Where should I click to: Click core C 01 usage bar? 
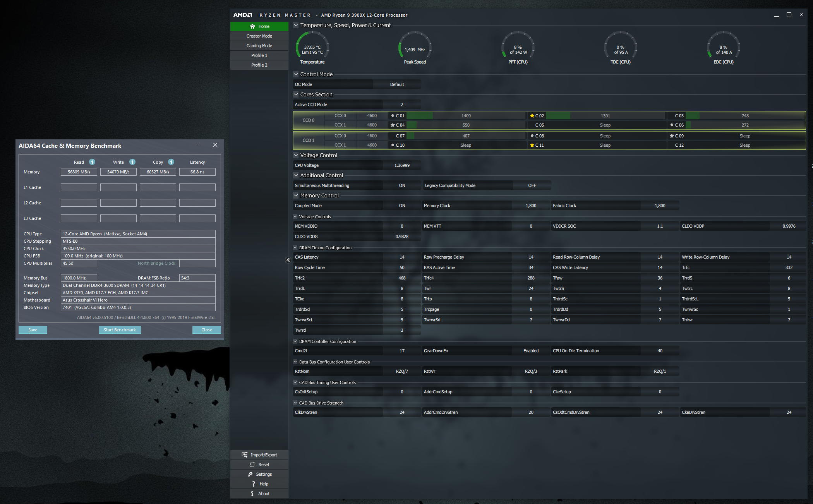click(x=466, y=116)
